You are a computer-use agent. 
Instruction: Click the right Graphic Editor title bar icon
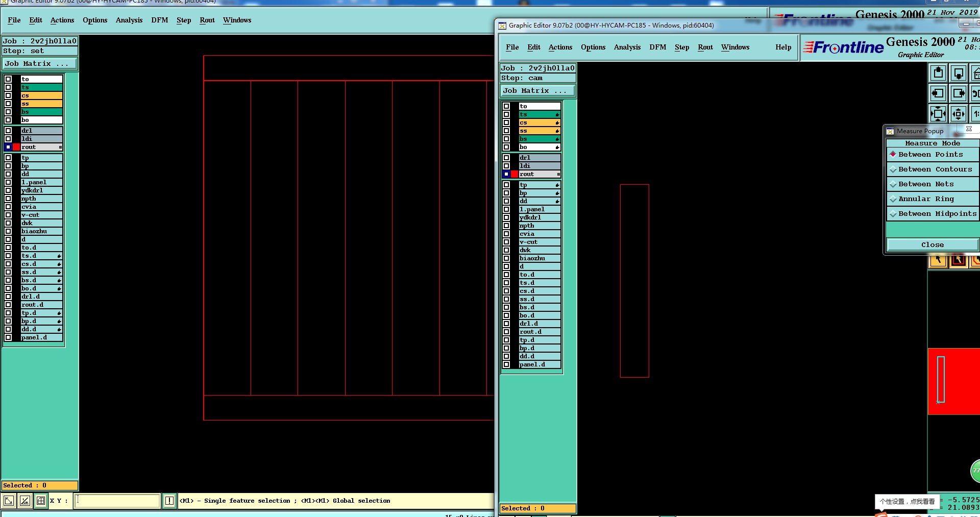coord(502,26)
